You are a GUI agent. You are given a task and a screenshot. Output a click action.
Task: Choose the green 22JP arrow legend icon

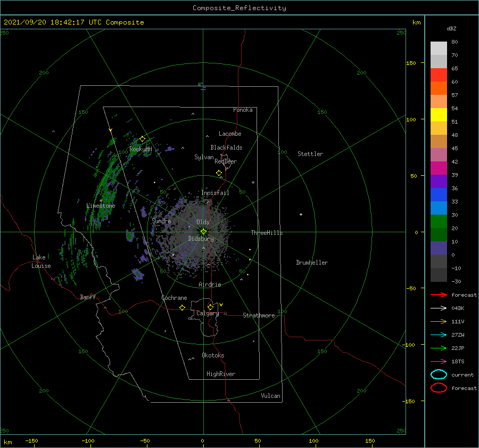pyautogui.click(x=439, y=348)
